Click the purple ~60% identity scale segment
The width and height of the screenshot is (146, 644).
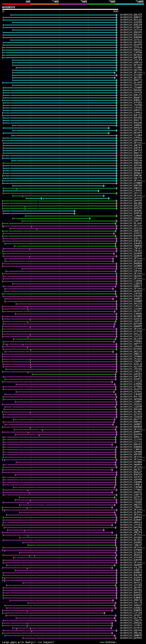[73, 4]
